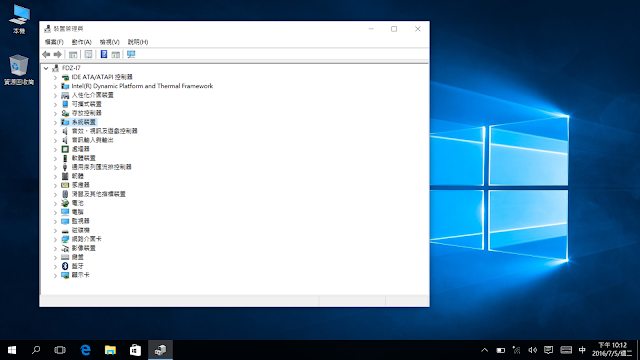This screenshot has width=640, height=360.
Task: Click the disk drive icon beside 磁碟機
Action: [65, 231]
